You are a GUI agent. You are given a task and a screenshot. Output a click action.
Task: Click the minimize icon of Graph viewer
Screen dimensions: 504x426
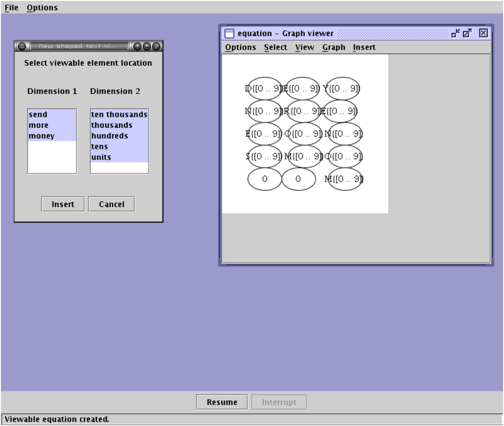[456, 33]
